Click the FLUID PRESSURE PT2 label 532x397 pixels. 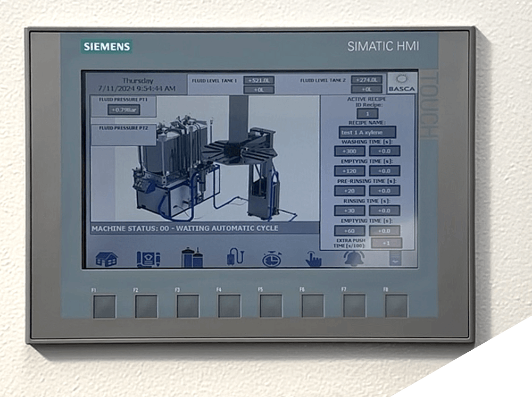123,128
